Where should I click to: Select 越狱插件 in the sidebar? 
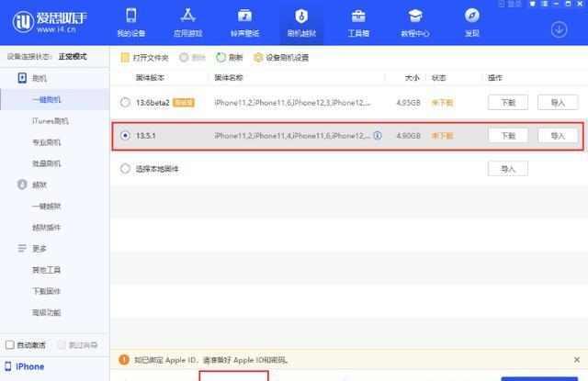click(47, 228)
